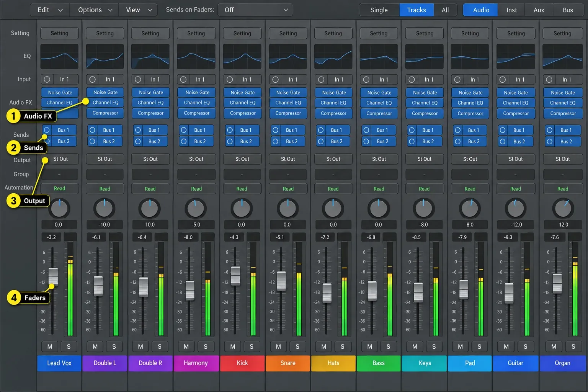Open the Group slot on Bass channel
The height and width of the screenshot is (392, 588).
(379, 175)
